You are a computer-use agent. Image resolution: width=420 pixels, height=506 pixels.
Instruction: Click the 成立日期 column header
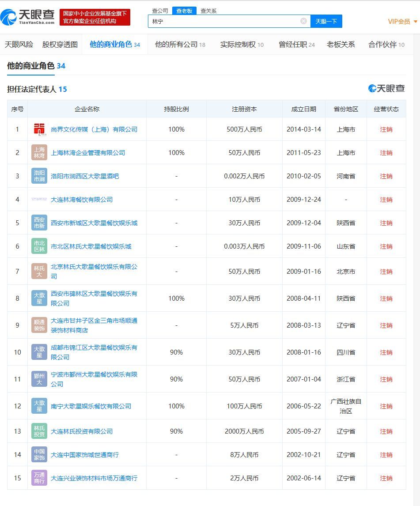[x=304, y=109]
